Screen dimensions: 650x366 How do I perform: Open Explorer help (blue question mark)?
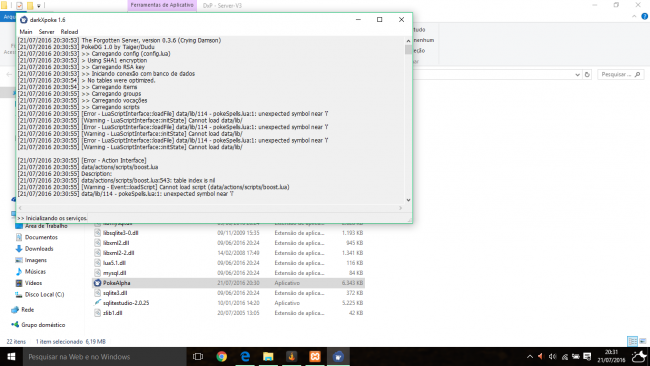645,17
